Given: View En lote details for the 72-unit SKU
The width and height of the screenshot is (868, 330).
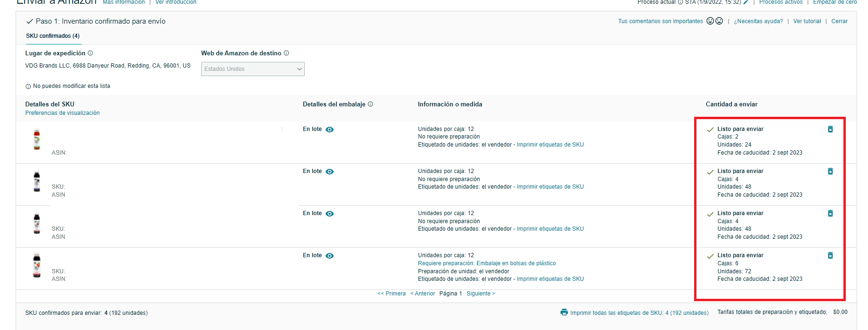Looking at the screenshot, I should pos(330,256).
